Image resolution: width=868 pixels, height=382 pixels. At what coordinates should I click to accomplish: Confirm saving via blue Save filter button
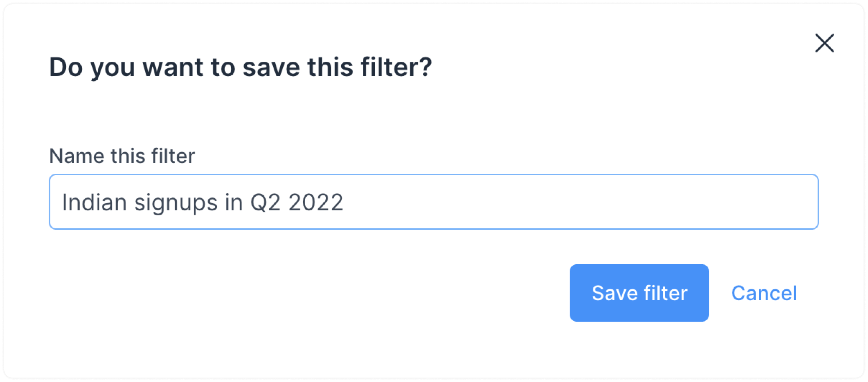639,292
